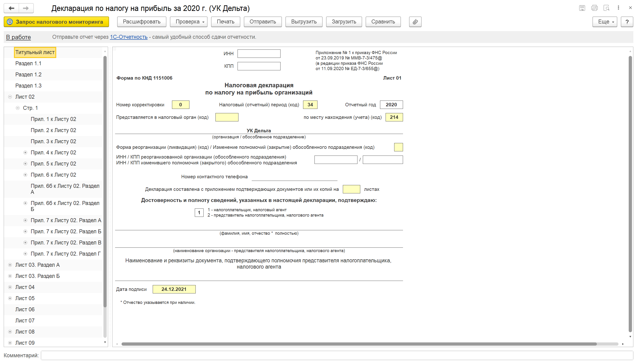Image resolution: width=638 pixels, height=364 pixels.
Task: Open the Проверка dropdown button
Action: coord(189,22)
